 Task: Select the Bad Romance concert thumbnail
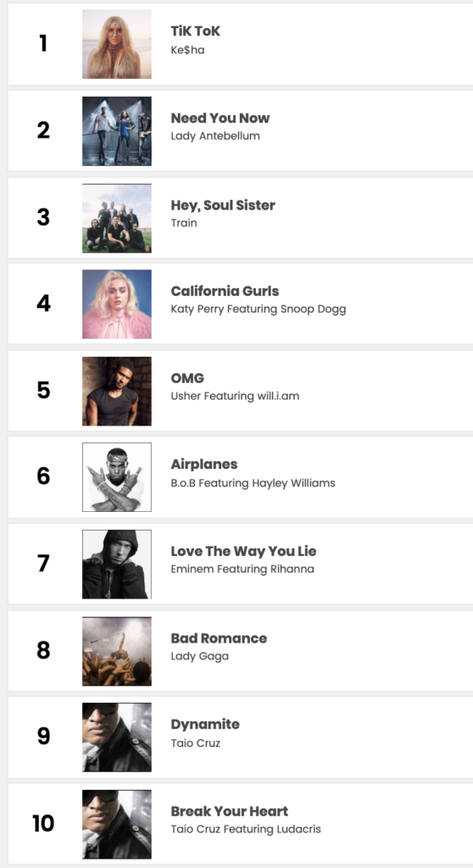(x=117, y=652)
